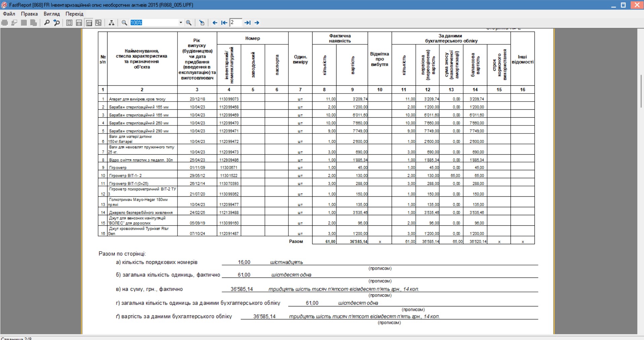Viewport: 644px width, 340px height.
Task: Click the page number field
Action: pos(236,23)
